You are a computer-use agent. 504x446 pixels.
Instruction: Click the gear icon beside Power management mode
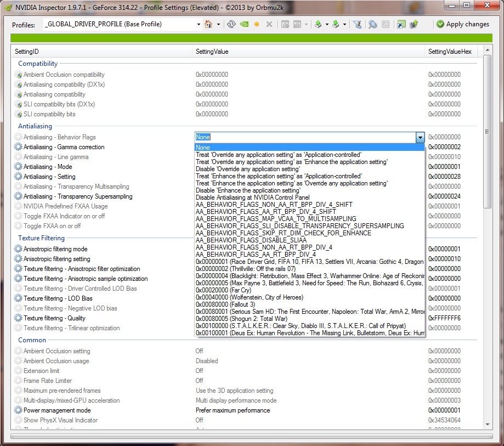[18, 410]
